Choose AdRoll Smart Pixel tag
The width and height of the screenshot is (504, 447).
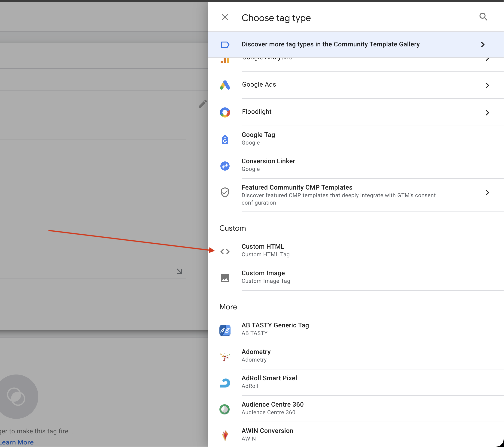(x=356, y=382)
